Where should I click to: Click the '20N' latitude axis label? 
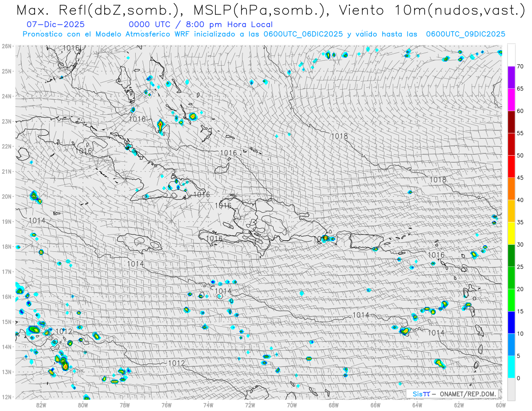pyautogui.click(x=7, y=196)
